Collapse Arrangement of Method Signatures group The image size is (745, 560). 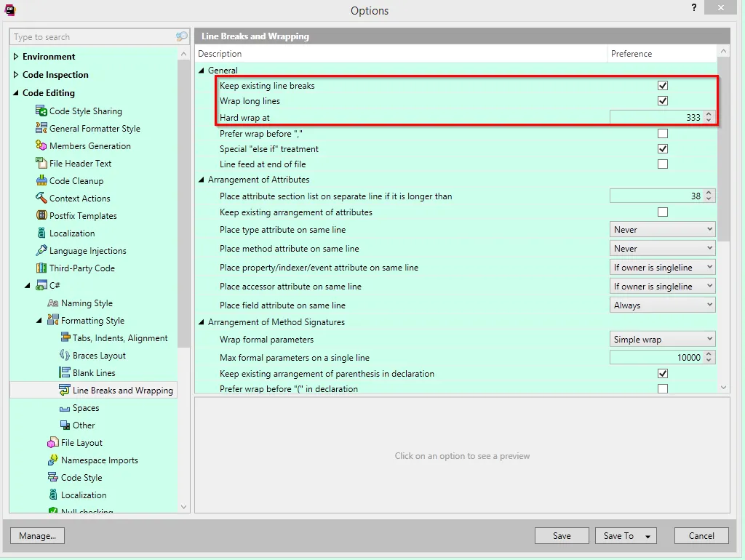(202, 322)
